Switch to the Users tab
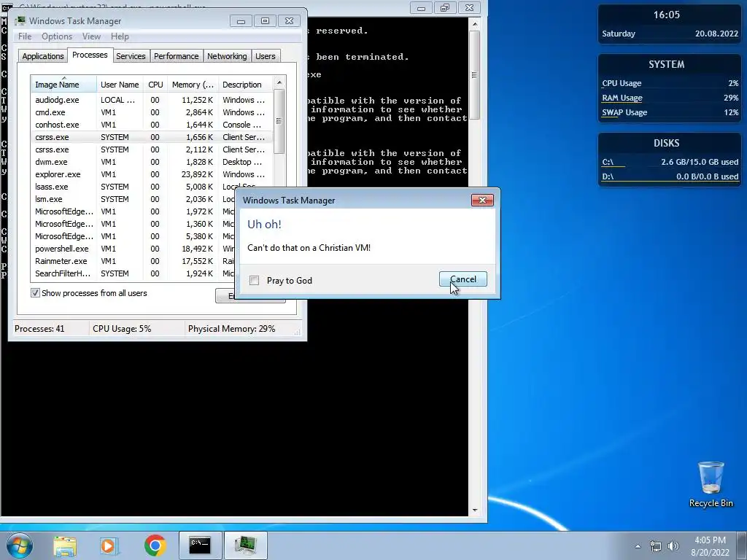 (x=265, y=56)
